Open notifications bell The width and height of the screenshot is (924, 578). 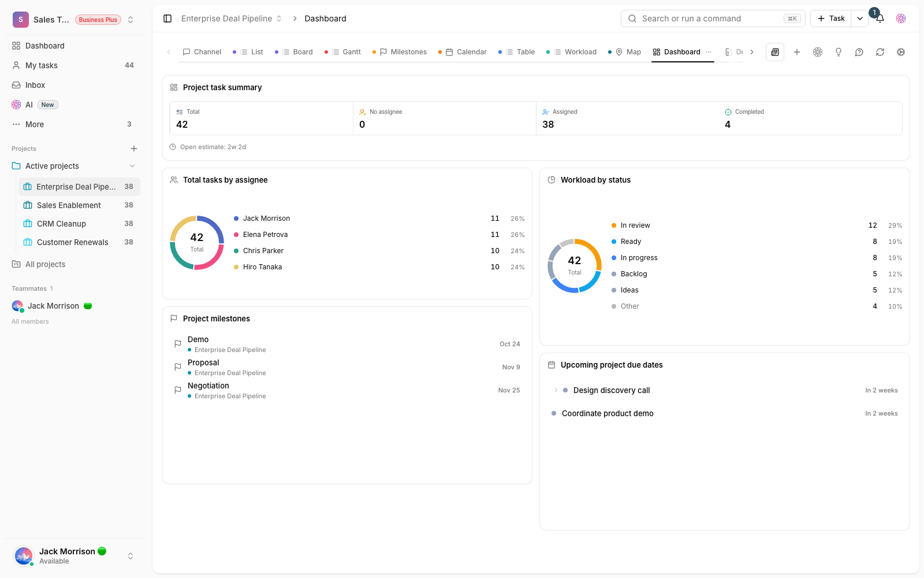click(x=880, y=18)
